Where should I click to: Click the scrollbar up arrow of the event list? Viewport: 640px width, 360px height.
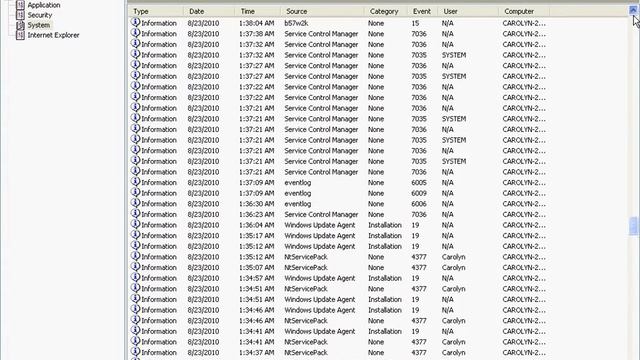pyautogui.click(x=633, y=11)
